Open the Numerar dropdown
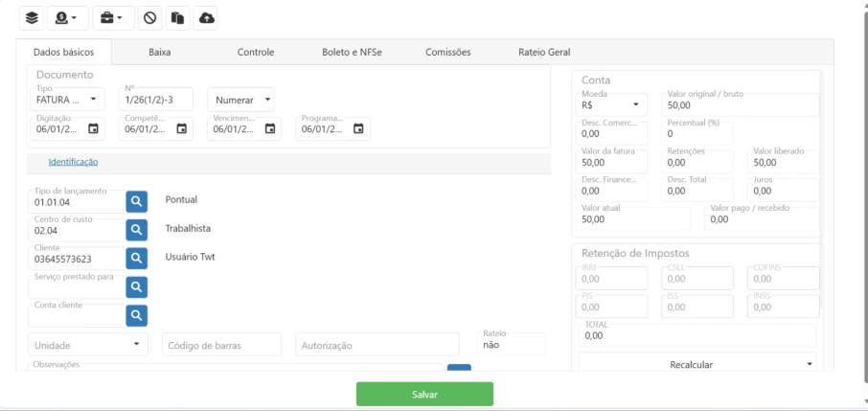The image size is (868, 411). (x=240, y=100)
